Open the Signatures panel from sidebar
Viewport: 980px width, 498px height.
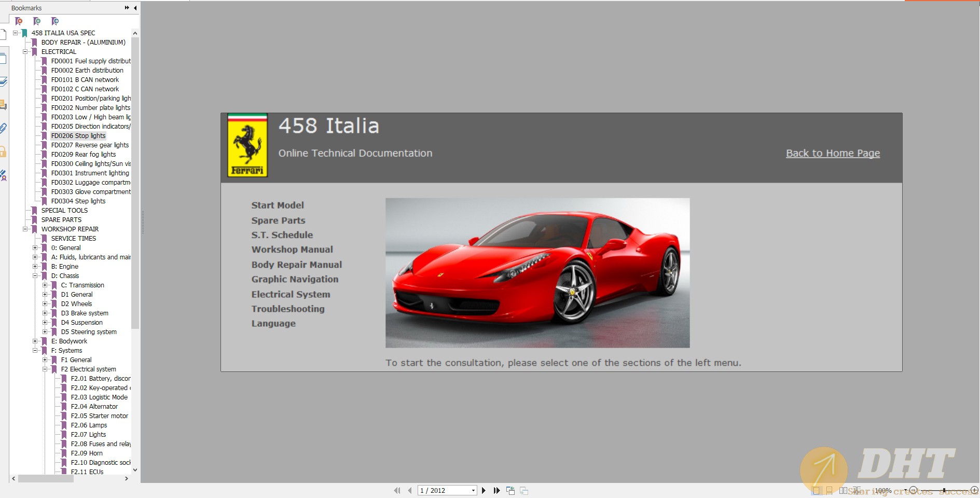[3, 175]
